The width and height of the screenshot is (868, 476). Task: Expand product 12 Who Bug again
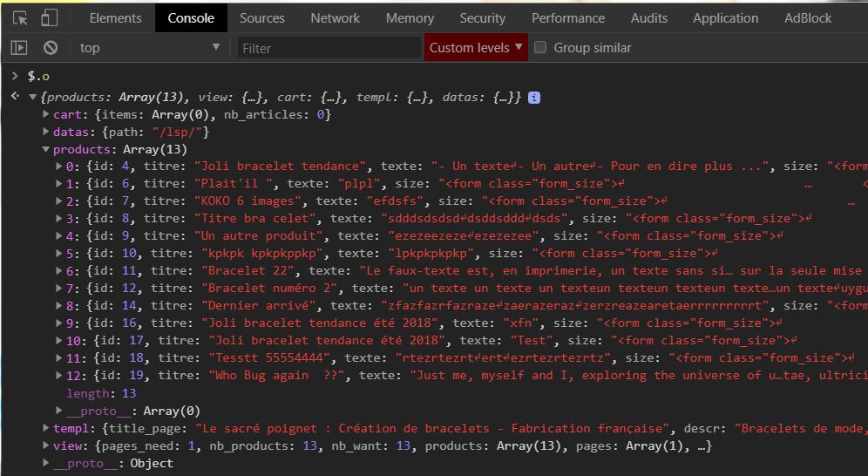[59, 376]
